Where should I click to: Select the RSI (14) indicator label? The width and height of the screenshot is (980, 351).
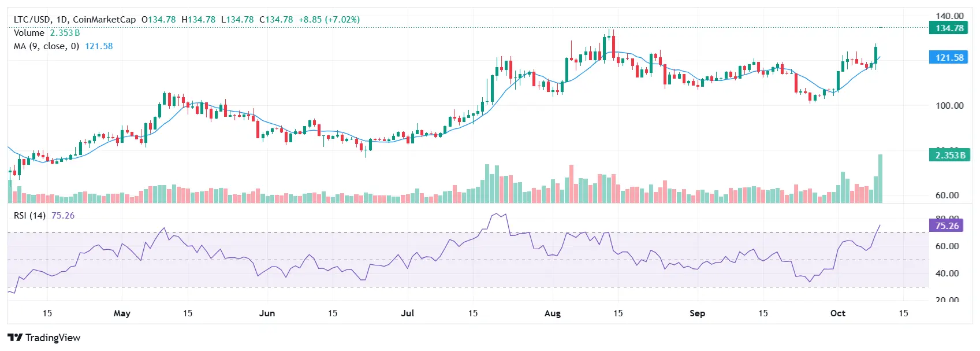(29, 216)
